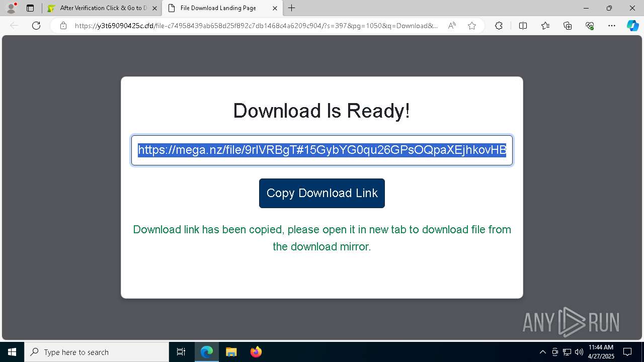Open the Edge profile icon

point(11,8)
